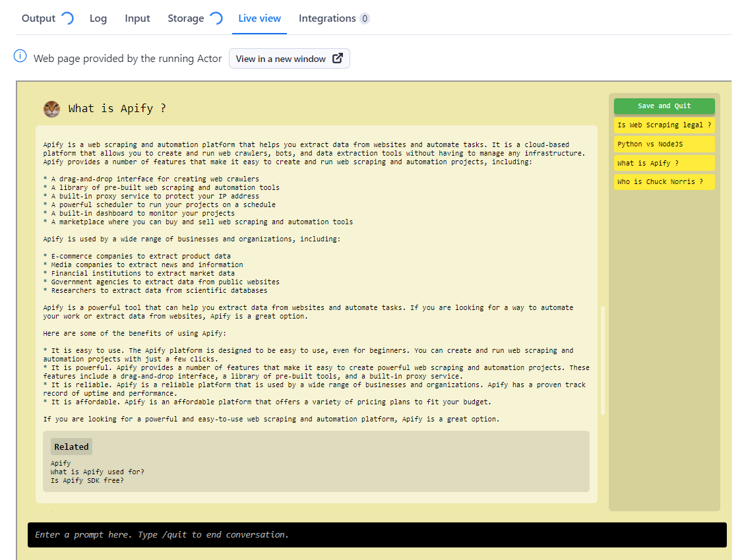Screen dimensions: 742x560
Task: Click the cat avatar beside the heading
Action: [51, 109]
